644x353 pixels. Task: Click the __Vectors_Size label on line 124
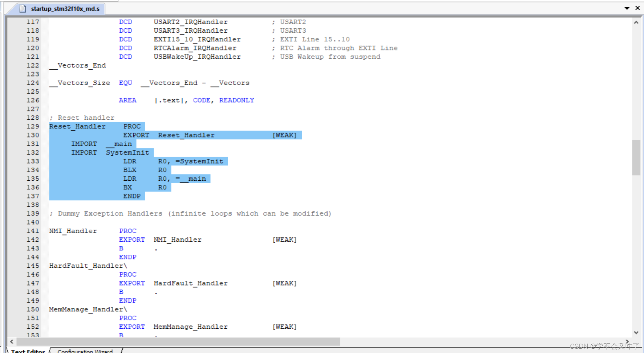coord(80,83)
